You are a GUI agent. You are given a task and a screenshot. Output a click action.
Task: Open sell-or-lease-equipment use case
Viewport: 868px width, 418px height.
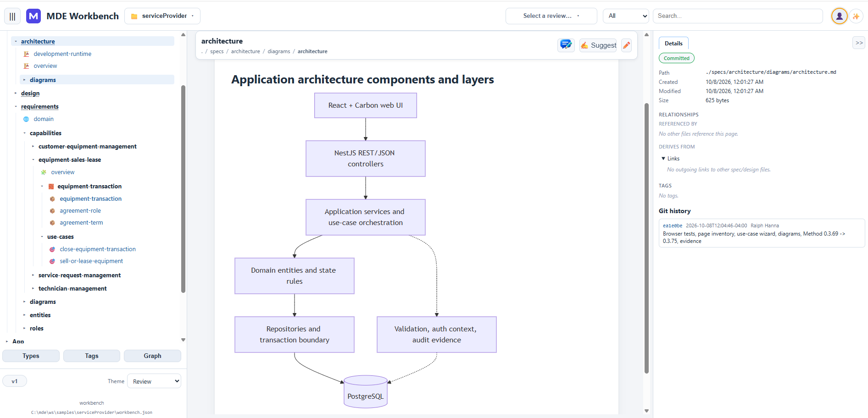[91, 261]
